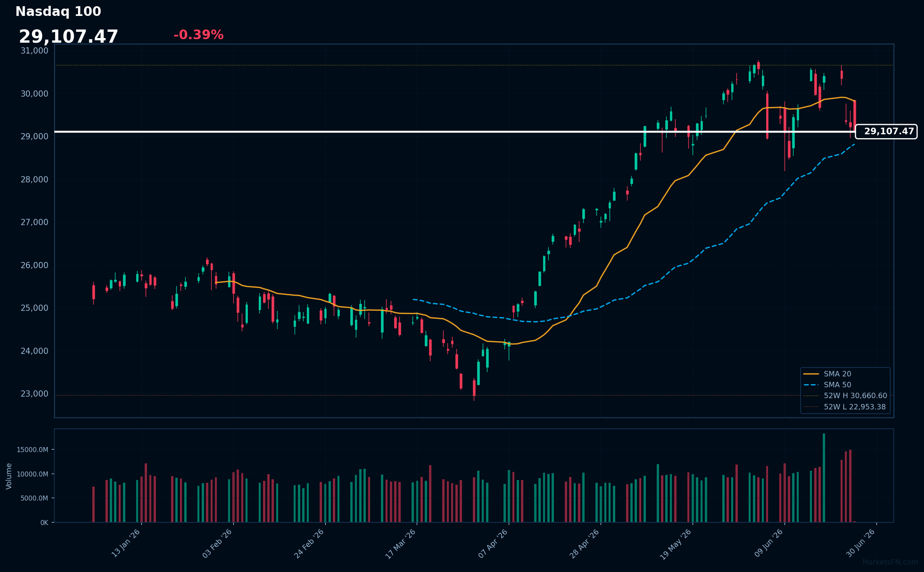Click the 24 Feb '26 date label
The width and height of the screenshot is (924, 572).
pyautogui.click(x=309, y=544)
